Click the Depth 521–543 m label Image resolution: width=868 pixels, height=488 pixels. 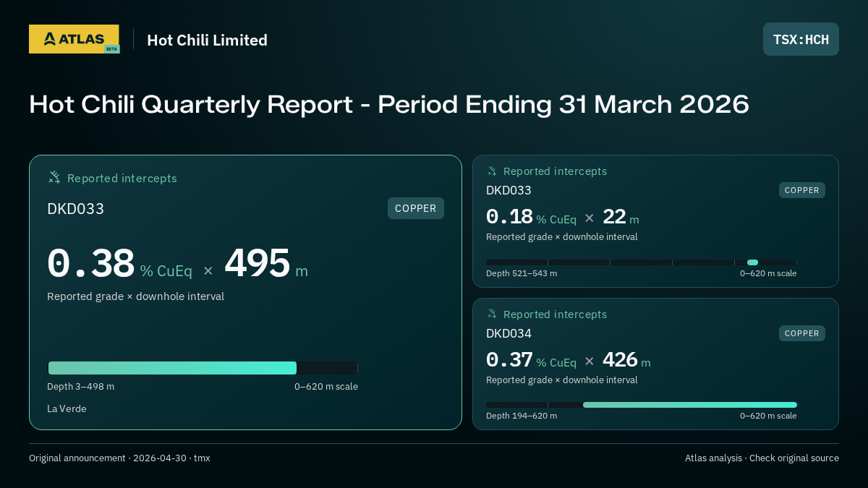522,273
